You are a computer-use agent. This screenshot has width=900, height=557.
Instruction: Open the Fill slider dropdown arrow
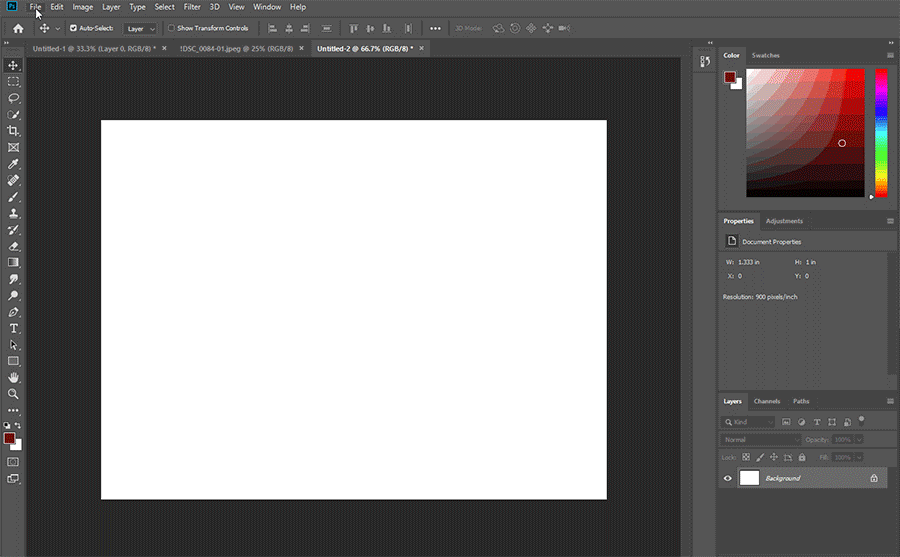pyautogui.click(x=859, y=458)
